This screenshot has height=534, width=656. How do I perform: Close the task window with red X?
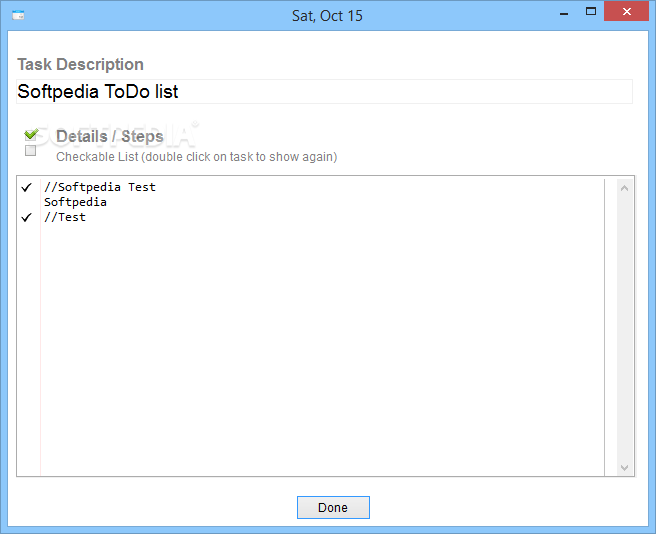(626, 12)
